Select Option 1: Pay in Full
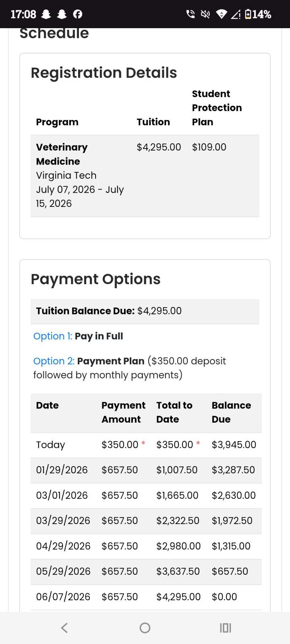The width and height of the screenshot is (290, 644). (x=78, y=336)
